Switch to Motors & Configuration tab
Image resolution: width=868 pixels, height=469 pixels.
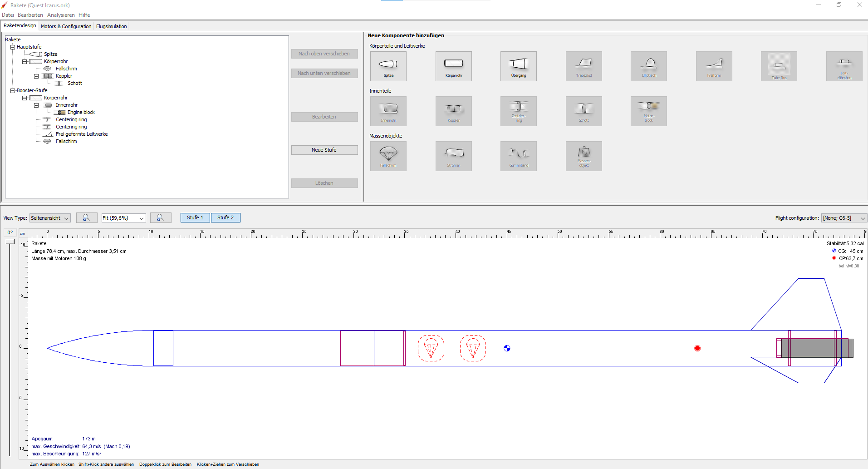tap(66, 26)
